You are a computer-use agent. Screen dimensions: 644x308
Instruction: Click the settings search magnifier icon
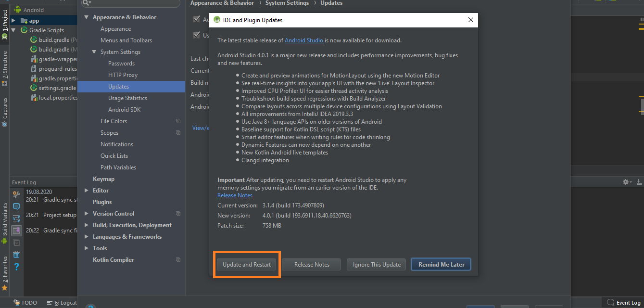click(x=87, y=3)
